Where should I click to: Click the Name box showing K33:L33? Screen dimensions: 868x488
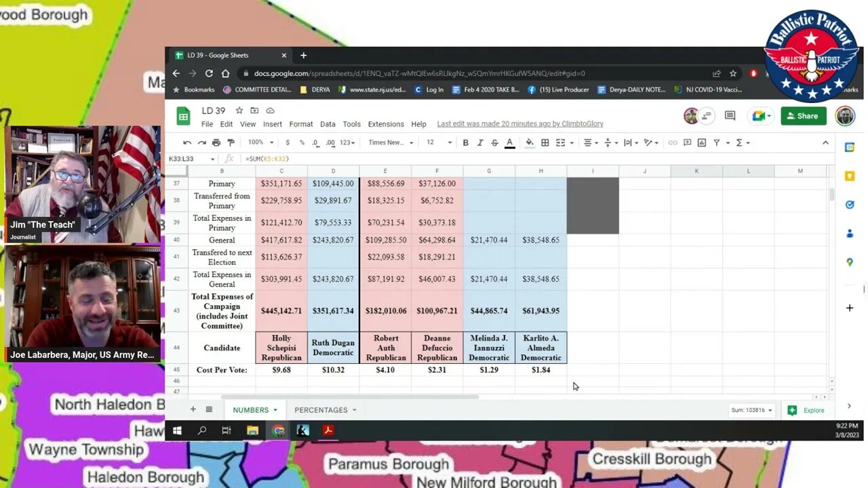click(x=192, y=159)
